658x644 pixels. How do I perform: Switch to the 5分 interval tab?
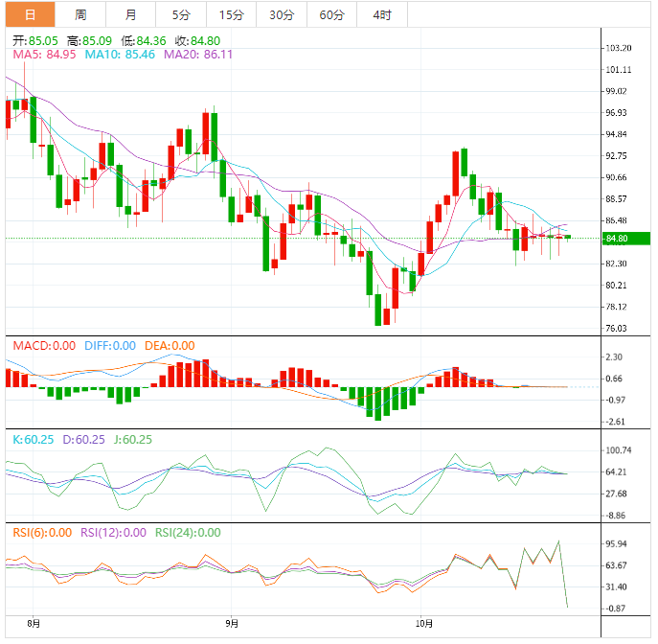click(x=181, y=14)
